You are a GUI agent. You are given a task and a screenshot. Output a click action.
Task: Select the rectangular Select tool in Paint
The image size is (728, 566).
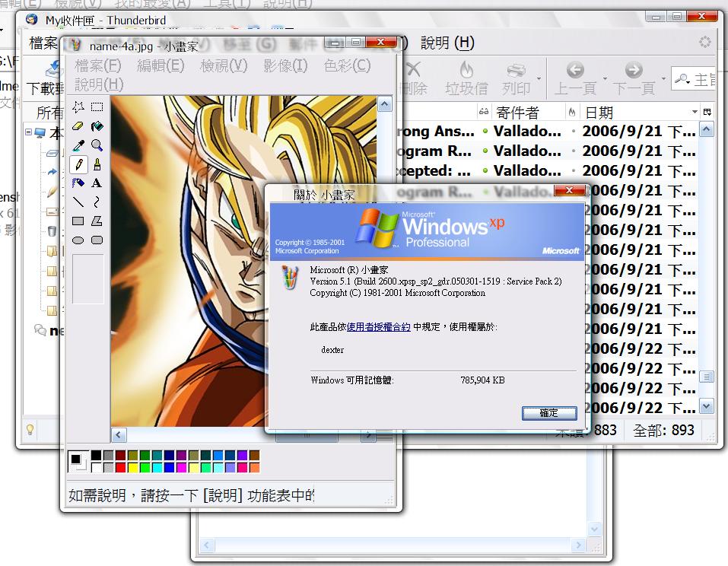coord(97,107)
